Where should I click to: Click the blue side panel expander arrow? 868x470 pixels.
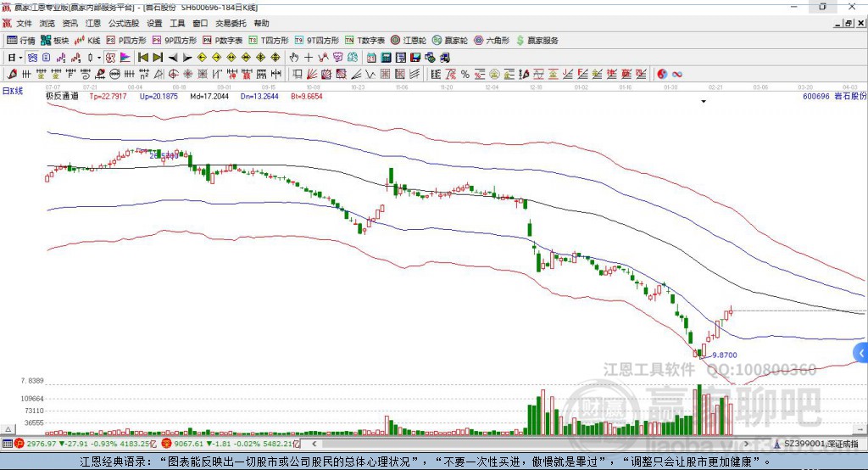pyautogui.click(x=861, y=353)
